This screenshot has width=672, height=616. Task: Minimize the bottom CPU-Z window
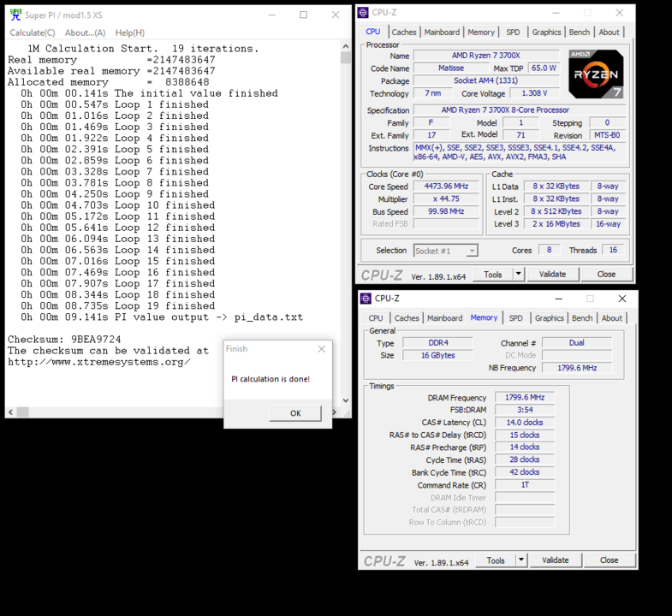[x=558, y=299]
